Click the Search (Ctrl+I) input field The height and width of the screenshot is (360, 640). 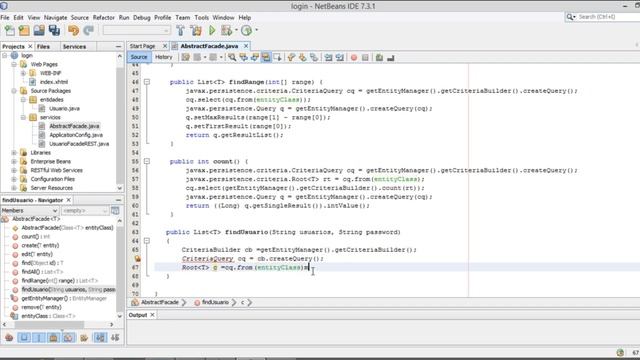tap(607, 17)
